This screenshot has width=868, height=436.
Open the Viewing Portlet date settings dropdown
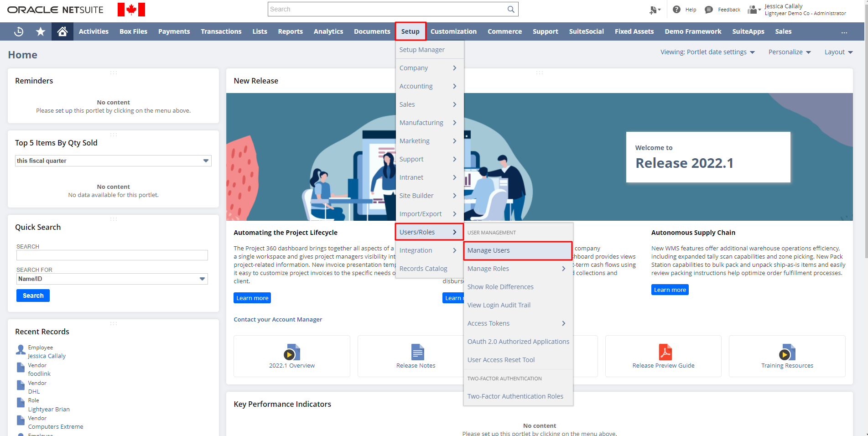(707, 52)
